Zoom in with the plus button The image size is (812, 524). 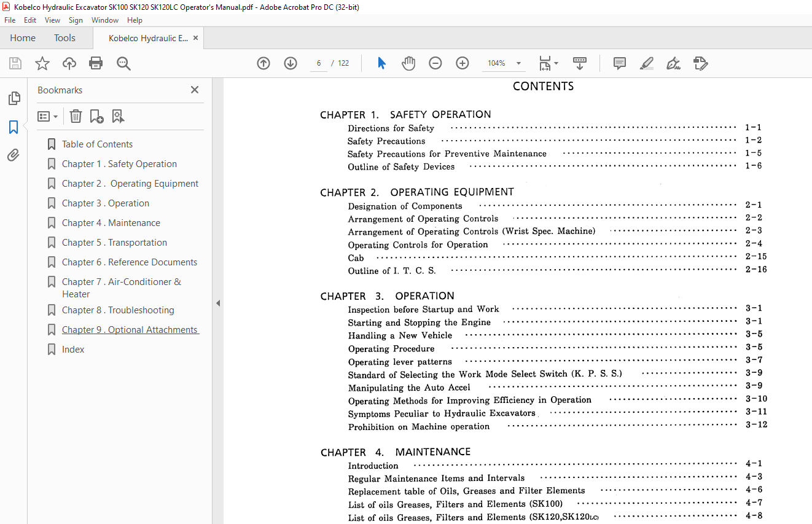click(463, 63)
